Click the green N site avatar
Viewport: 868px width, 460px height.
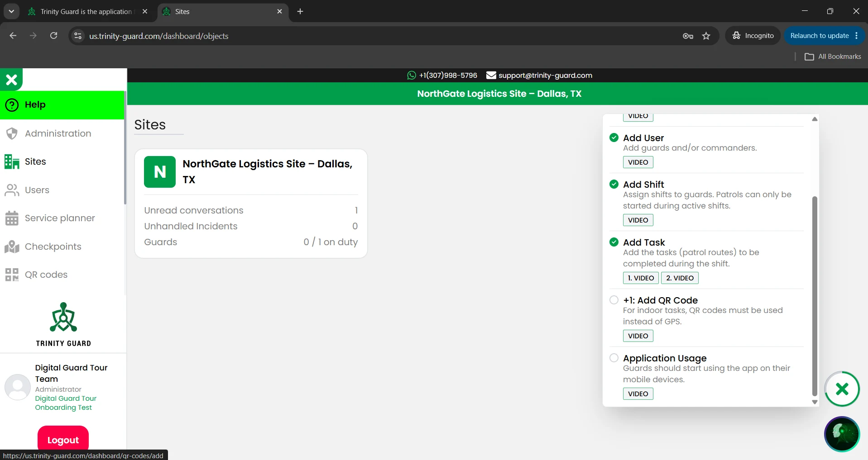tap(160, 172)
